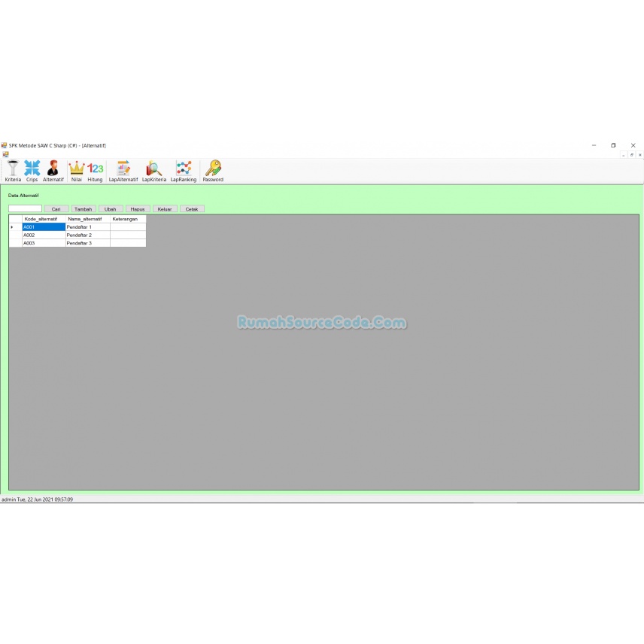Screen dimensions: 644x644
Task: Minimize the inner Alternatif child window
Action: pos(624,155)
